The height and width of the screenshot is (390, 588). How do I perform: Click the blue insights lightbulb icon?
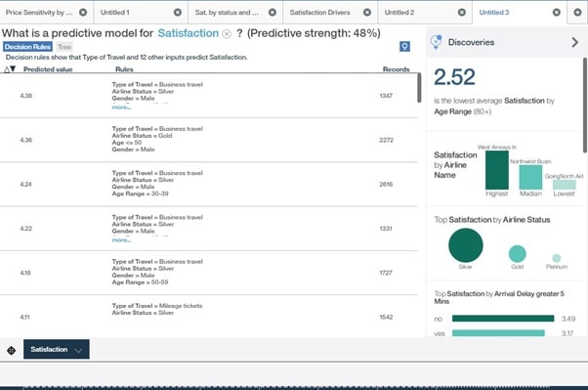(404, 47)
